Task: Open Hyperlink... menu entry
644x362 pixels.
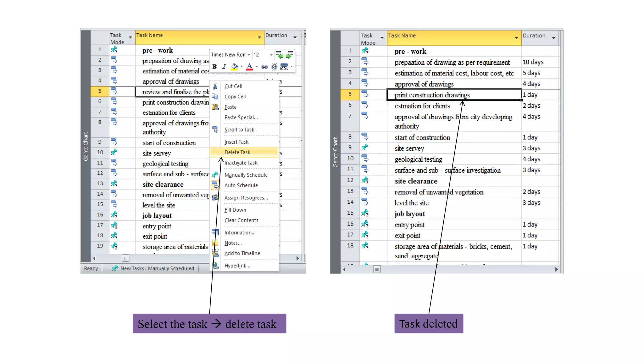Action: coord(237,265)
